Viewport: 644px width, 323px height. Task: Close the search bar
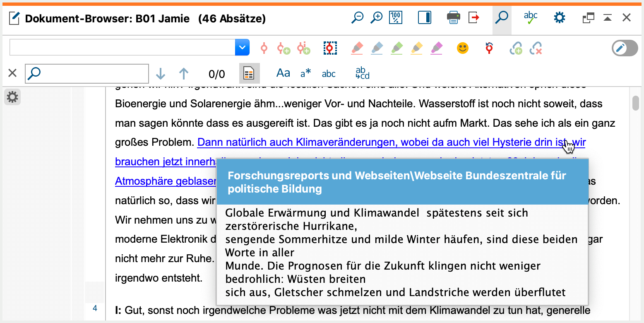[12, 73]
